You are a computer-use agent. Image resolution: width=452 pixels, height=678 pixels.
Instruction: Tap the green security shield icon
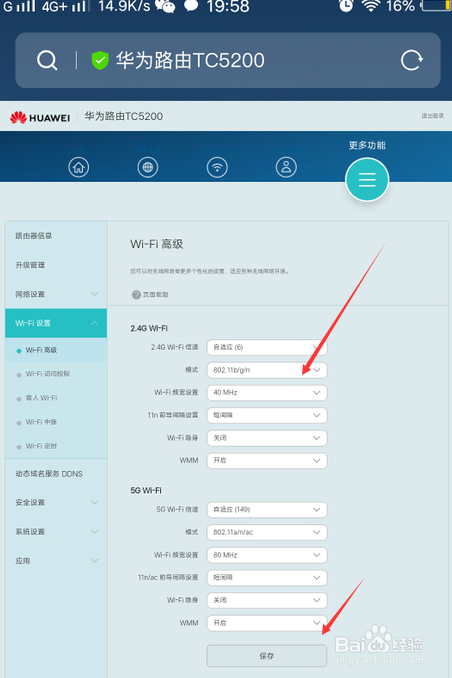click(100, 60)
